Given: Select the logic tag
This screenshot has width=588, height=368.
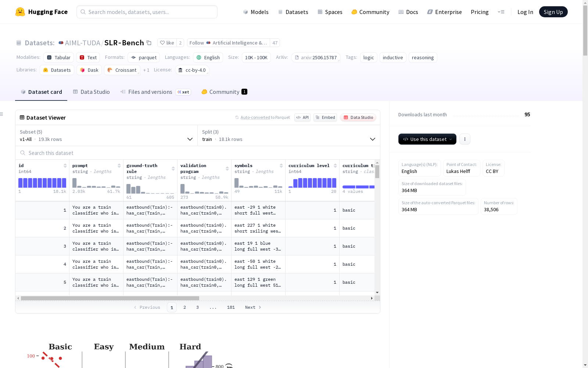Looking at the screenshot, I should tap(369, 57).
